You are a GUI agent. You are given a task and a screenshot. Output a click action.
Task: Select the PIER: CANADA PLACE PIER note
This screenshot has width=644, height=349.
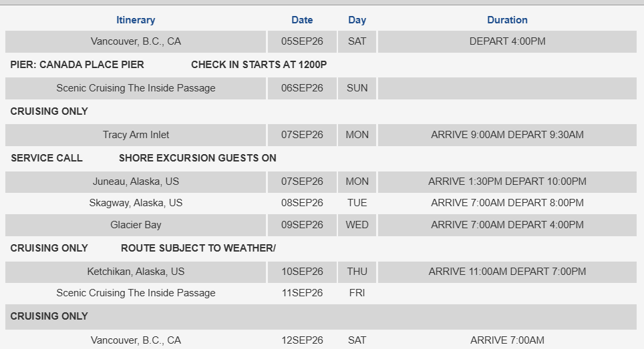[x=77, y=65]
